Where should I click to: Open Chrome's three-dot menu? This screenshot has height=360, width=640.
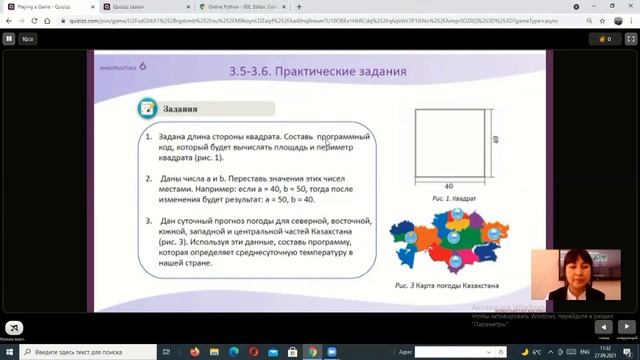(x=631, y=21)
